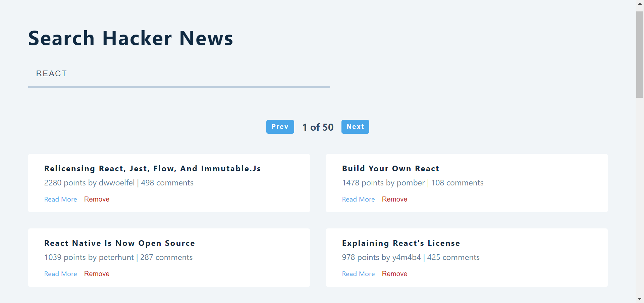Go to previous page with Prev
Viewport: 644px width, 303px height.
click(x=280, y=127)
